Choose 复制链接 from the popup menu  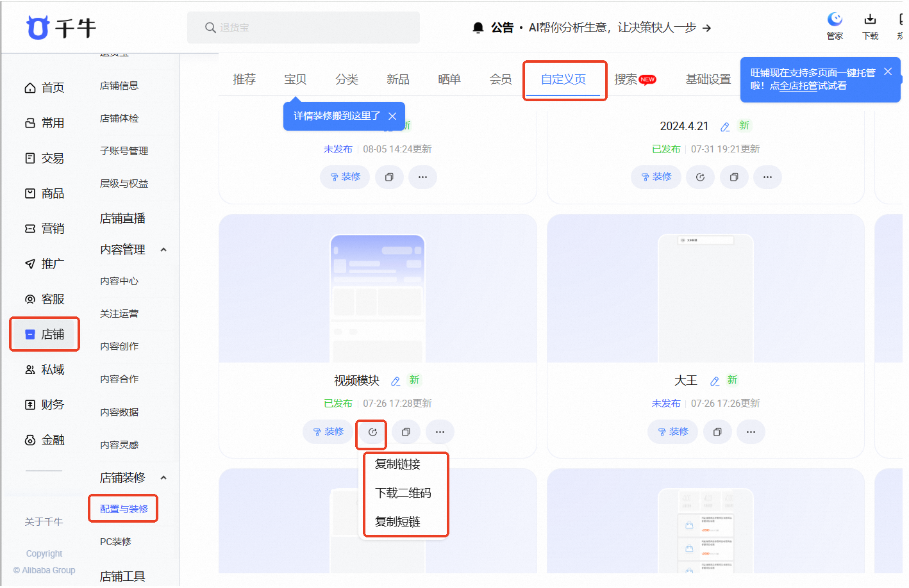pos(398,464)
